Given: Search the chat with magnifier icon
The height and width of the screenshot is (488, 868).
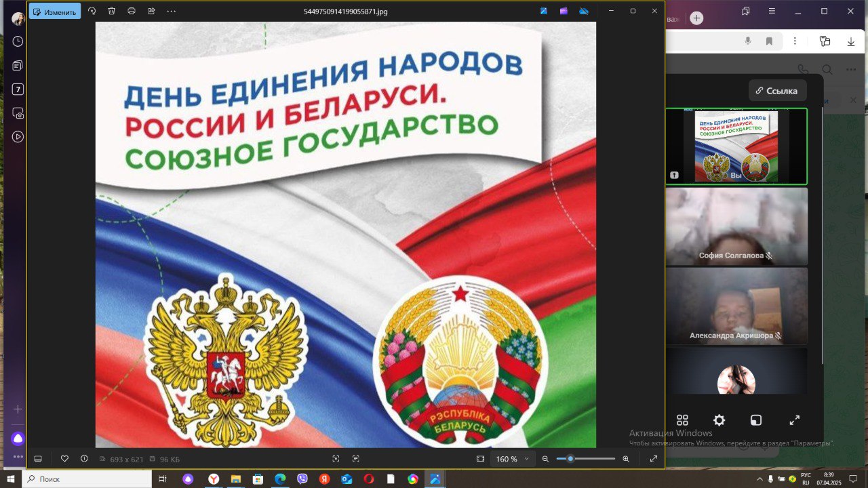Looking at the screenshot, I should tap(827, 70).
